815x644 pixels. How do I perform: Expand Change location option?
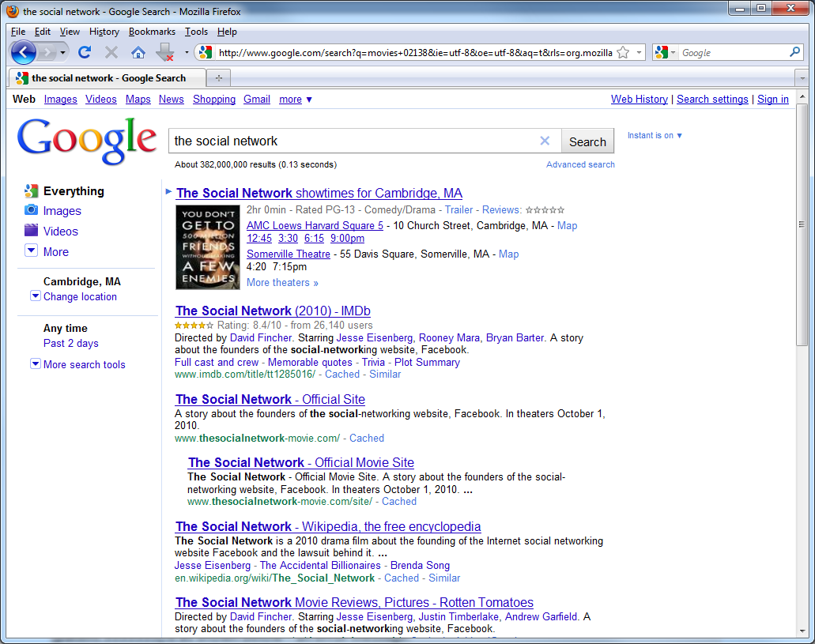[36, 296]
